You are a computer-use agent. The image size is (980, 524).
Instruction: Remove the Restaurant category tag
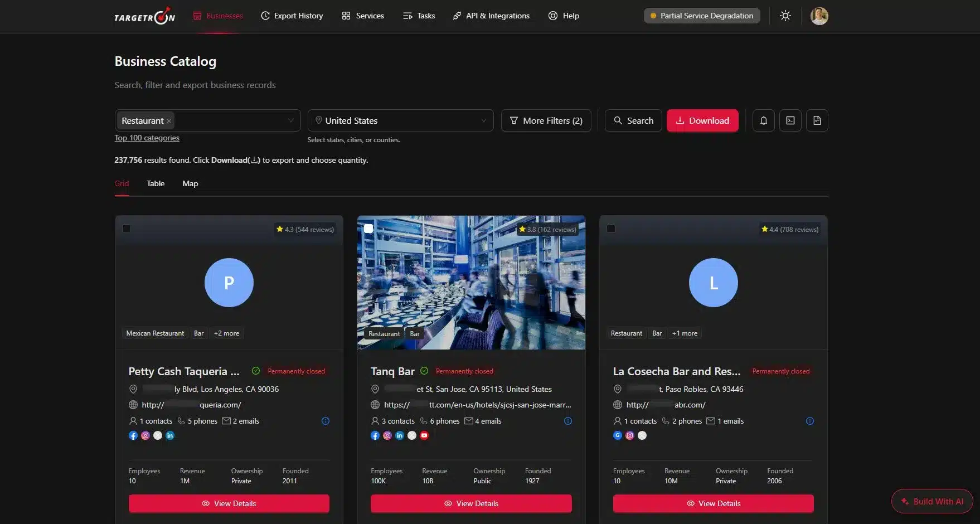(x=169, y=121)
